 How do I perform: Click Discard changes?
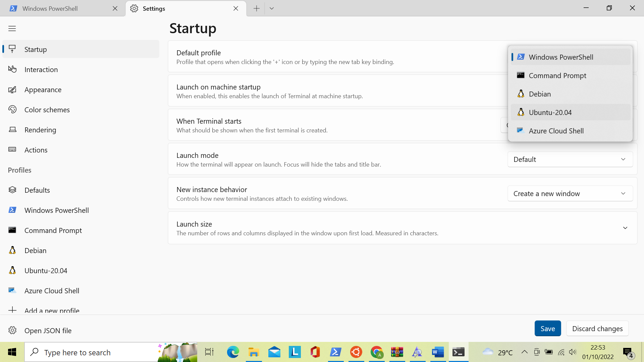[x=597, y=328]
